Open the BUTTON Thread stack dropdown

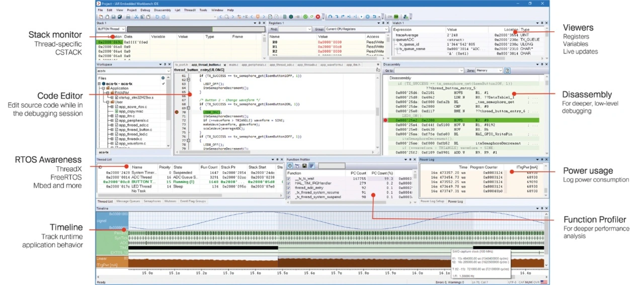point(123,29)
